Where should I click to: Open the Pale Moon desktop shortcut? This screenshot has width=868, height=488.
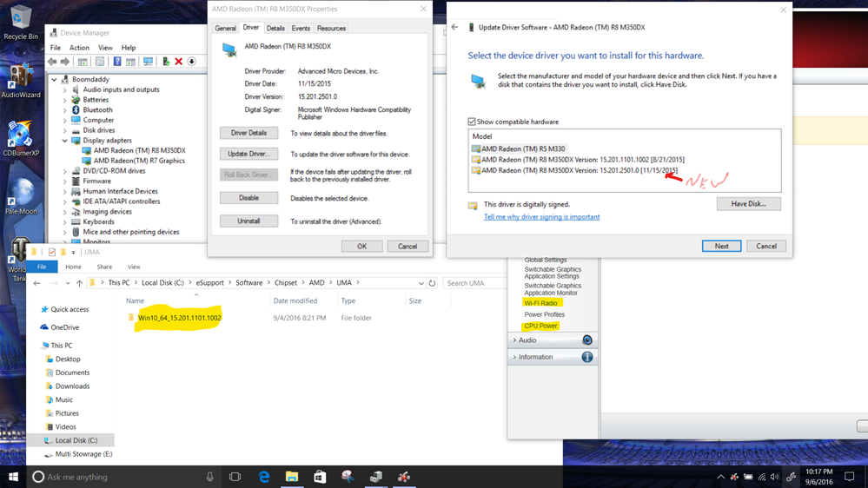click(x=21, y=196)
